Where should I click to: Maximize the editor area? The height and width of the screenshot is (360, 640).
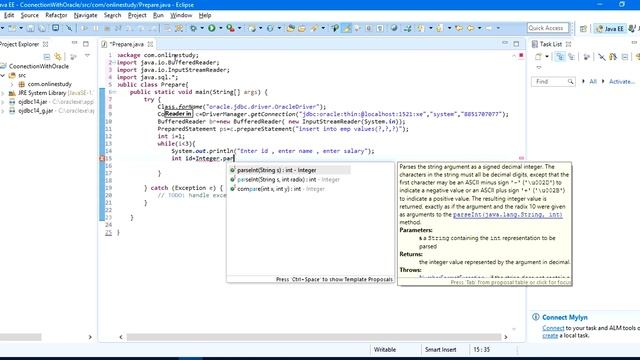click(516, 44)
